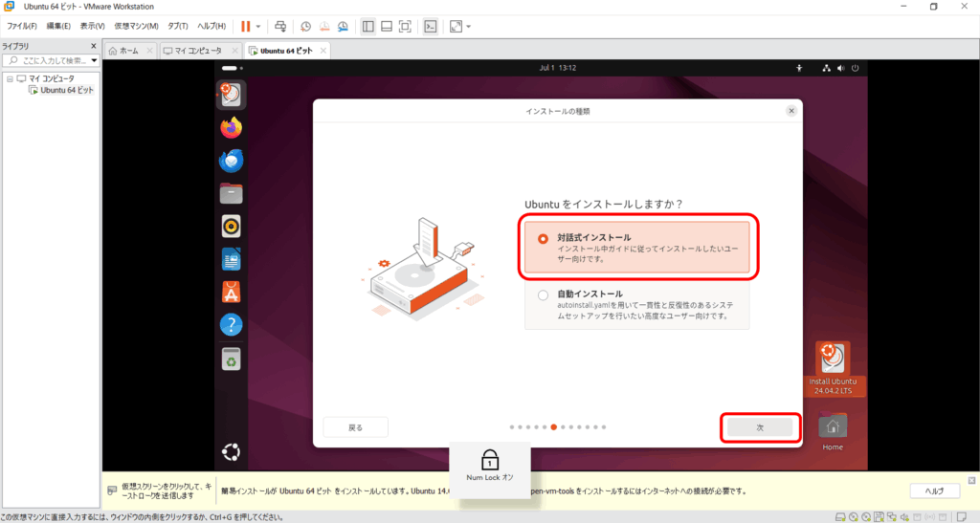Open the Files manager in dock
The height and width of the screenshot is (523, 980).
pos(231,193)
